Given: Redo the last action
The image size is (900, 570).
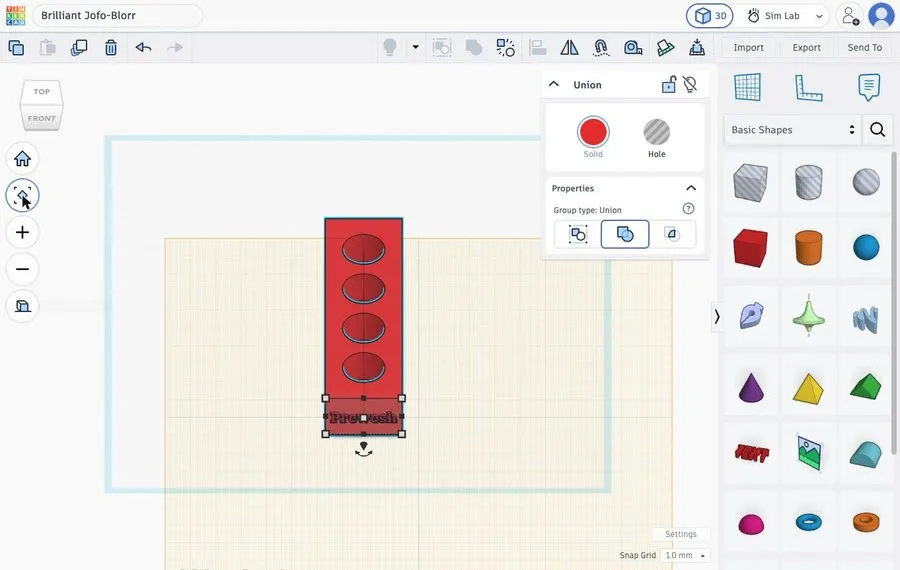Looking at the screenshot, I should click(x=174, y=48).
